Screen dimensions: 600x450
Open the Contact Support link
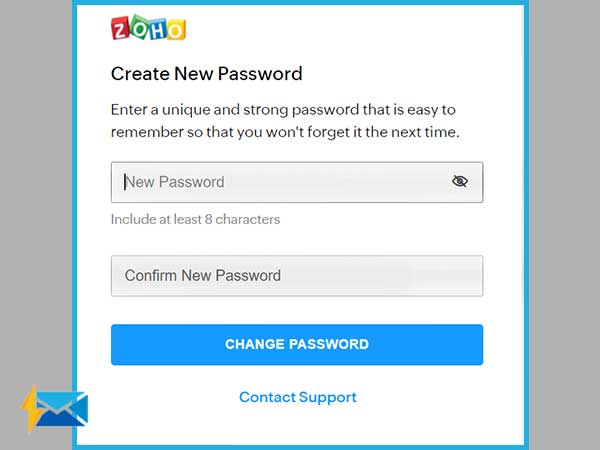point(298,397)
